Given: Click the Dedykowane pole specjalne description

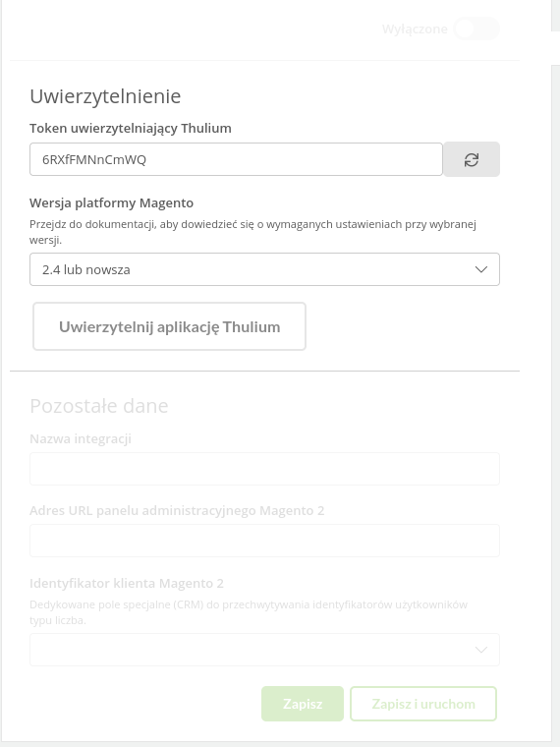Looking at the screenshot, I should (249, 612).
